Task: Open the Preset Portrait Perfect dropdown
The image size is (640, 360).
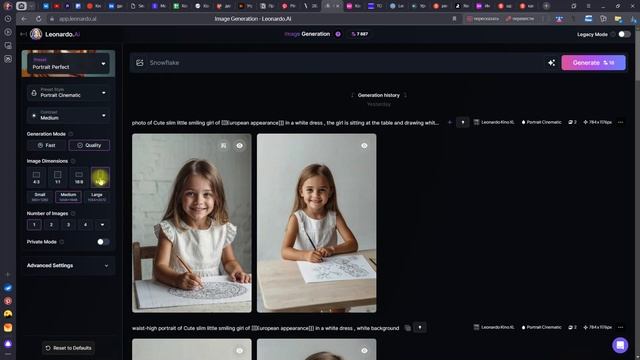Action: click(69, 64)
